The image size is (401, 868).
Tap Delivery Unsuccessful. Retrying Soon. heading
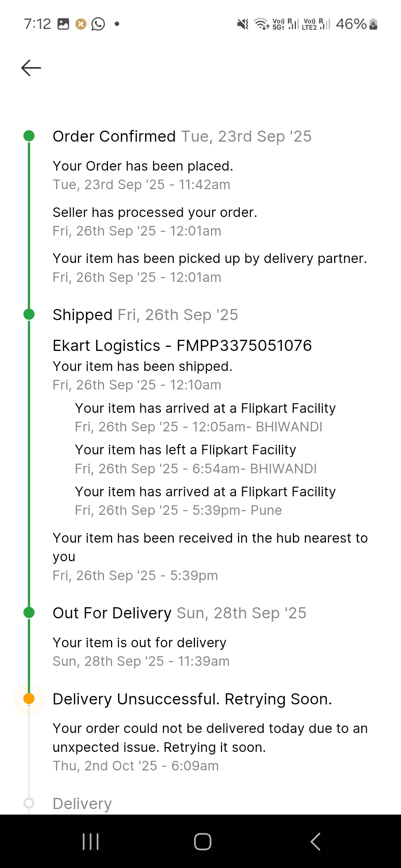[x=192, y=699]
